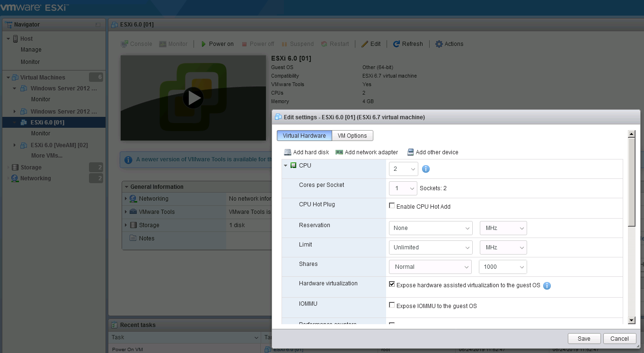Open the CPU count dropdown

404,169
